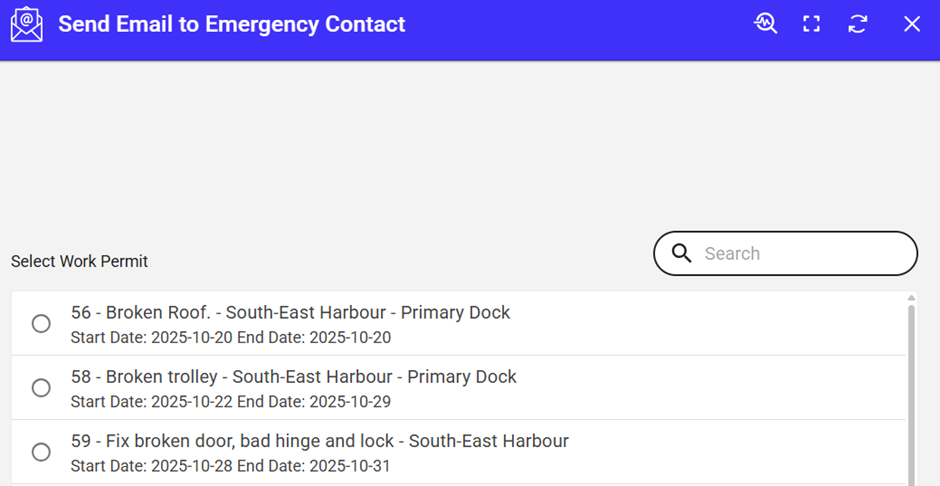Click the permit 58 date line ending 2025-10-29
Screen dimensions: 940x486
[x=230, y=402]
